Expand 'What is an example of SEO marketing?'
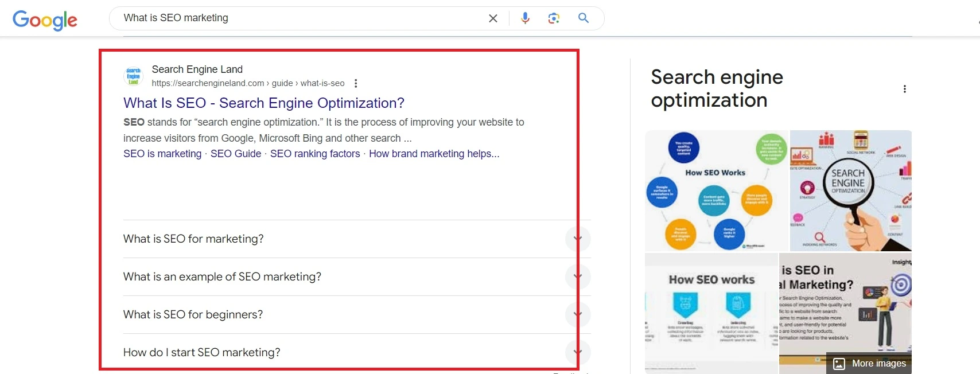 (x=577, y=276)
